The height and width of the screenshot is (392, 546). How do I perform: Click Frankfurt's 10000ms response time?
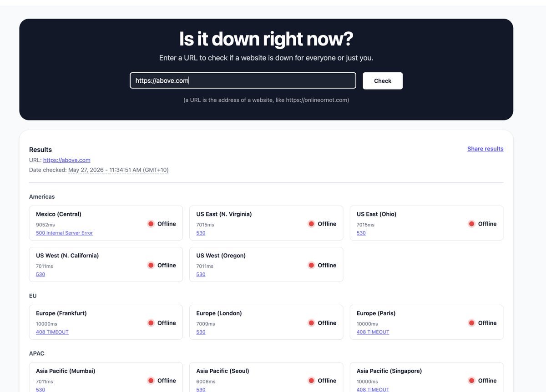point(46,324)
